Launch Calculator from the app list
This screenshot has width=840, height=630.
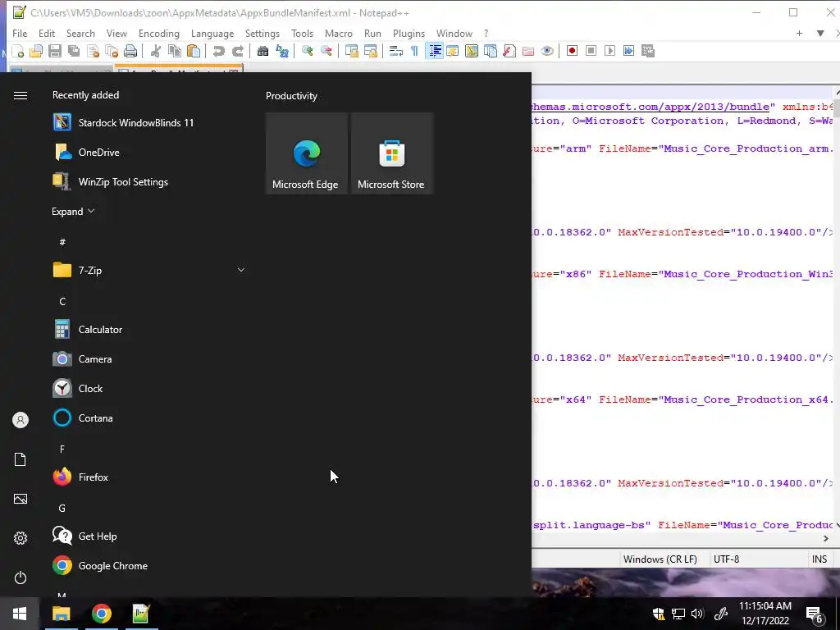150,330
